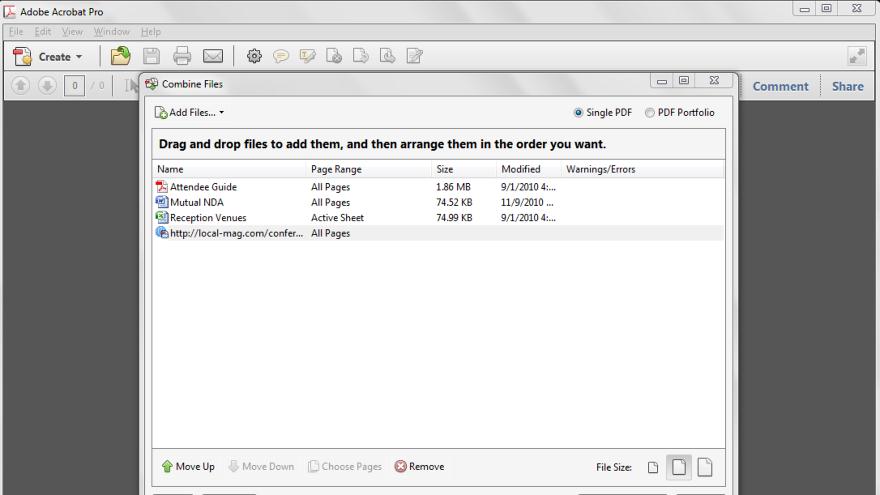
Task: Click the 11/9/2010 modified date cell
Action: [x=527, y=203]
